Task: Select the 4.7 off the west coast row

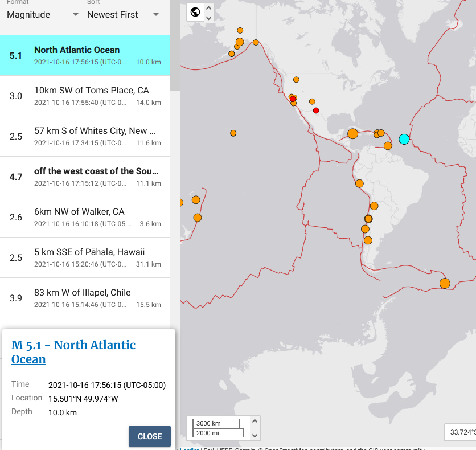Action: click(x=85, y=177)
